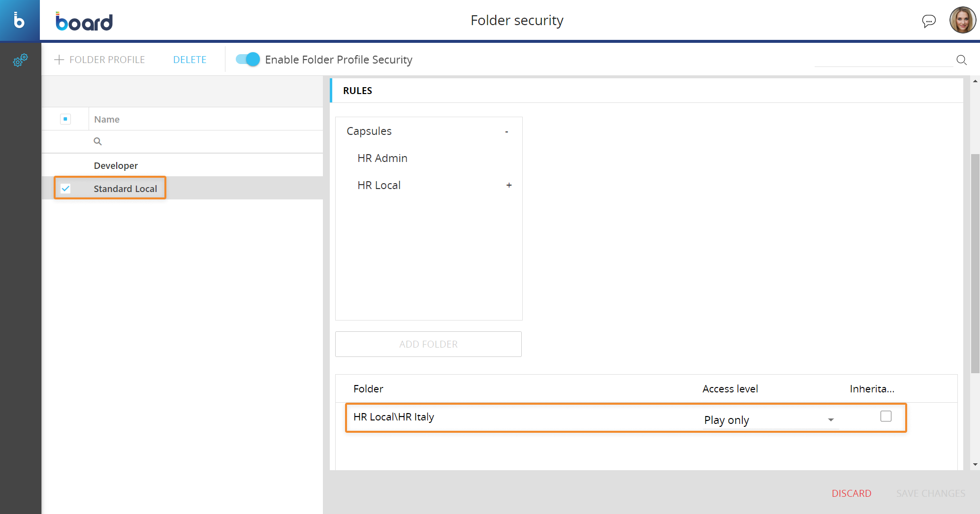The height and width of the screenshot is (514, 980).
Task: Open the user profile avatar
Action: click(x=962, y=20)
